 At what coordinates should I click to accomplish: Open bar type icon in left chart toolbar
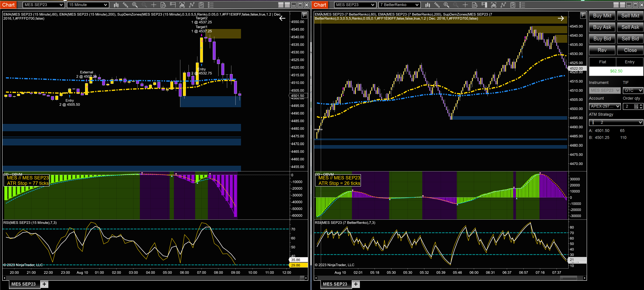click(x=116, y=5)
